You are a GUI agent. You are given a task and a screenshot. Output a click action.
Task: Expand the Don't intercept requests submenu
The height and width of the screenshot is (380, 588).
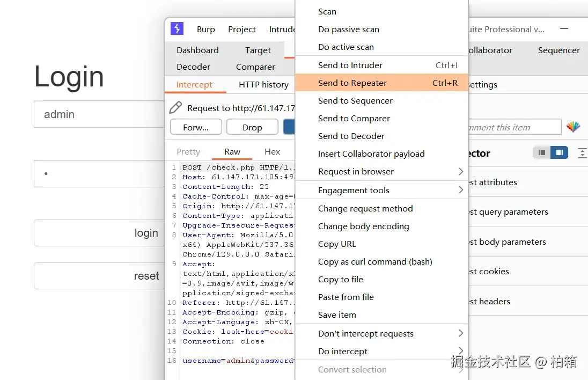coord(382,333)
